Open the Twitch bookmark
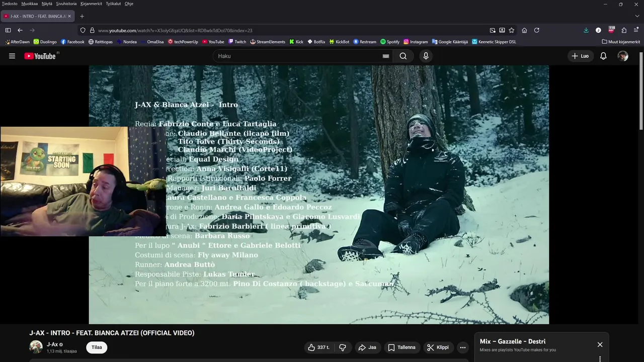The image size is (644, 362). point(237,42)
